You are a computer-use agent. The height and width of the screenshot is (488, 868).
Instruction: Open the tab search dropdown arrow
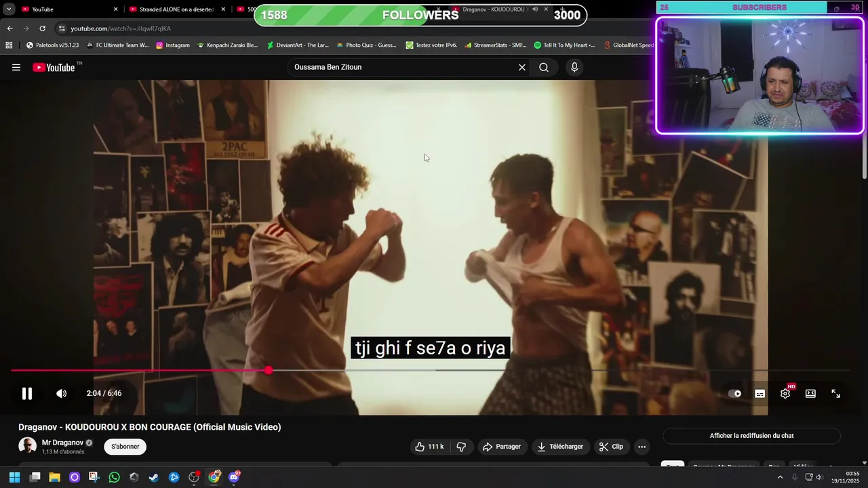click(9, 9)
